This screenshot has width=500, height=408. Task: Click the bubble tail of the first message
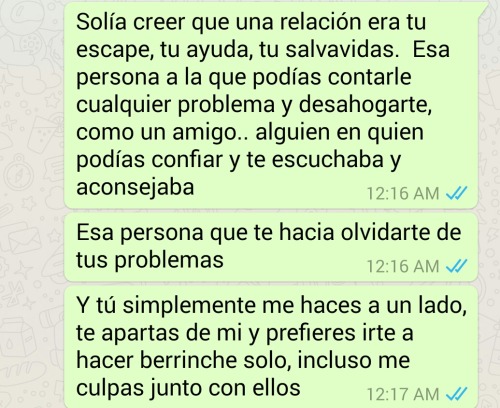(x=483, y=7)
